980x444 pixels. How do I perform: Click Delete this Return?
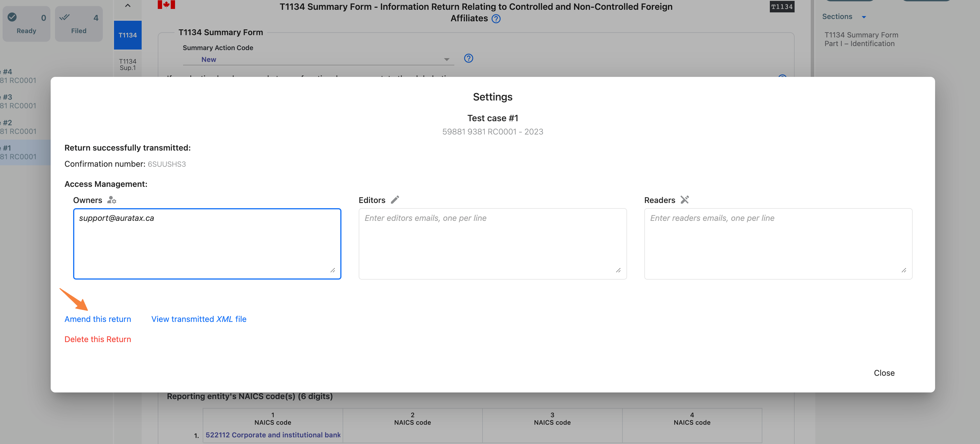(98, 339)
